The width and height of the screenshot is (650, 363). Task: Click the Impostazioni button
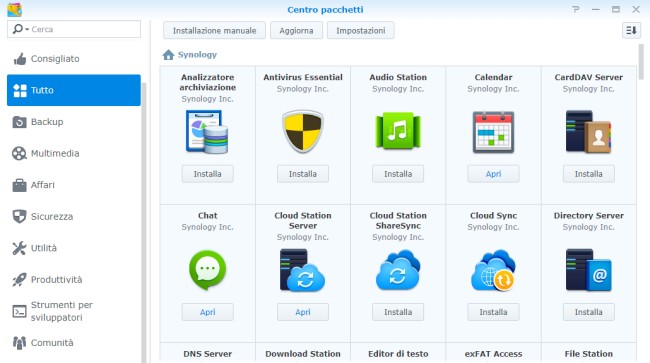point(361,31)
